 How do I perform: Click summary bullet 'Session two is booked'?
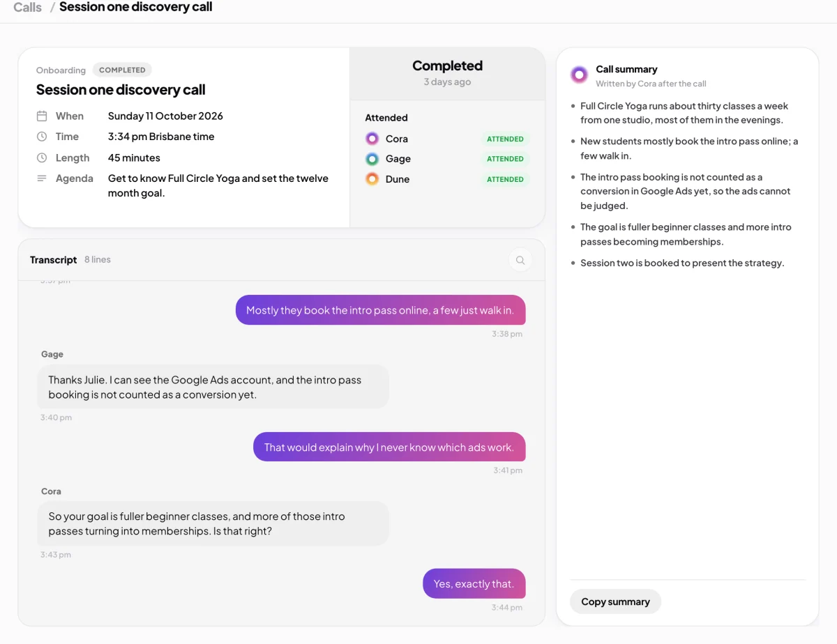(x=682, y=263)
